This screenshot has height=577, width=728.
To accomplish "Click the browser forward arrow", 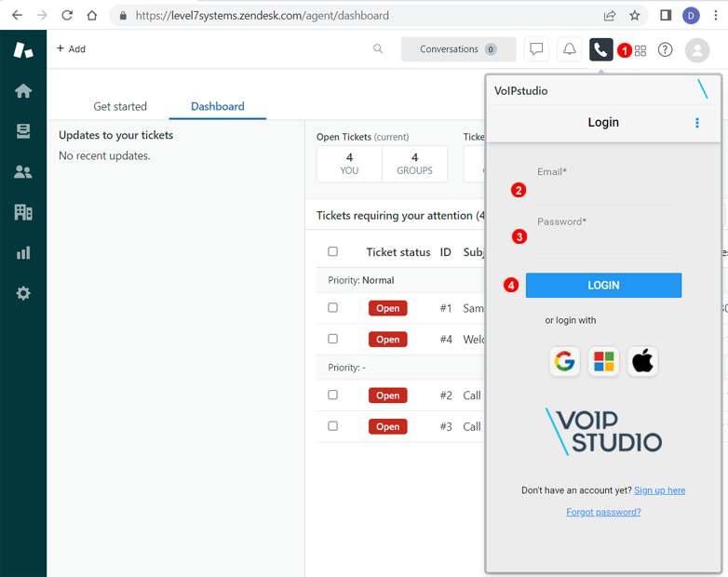I will tap(42, 15).
